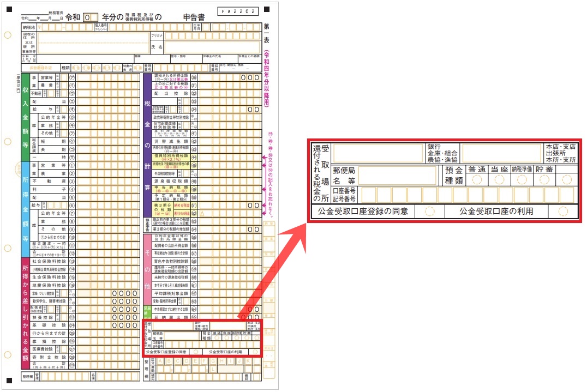Select the 普通 deposit type circle in enlarged panel
This screenshot has height=392, width=587.
point(477,180)
